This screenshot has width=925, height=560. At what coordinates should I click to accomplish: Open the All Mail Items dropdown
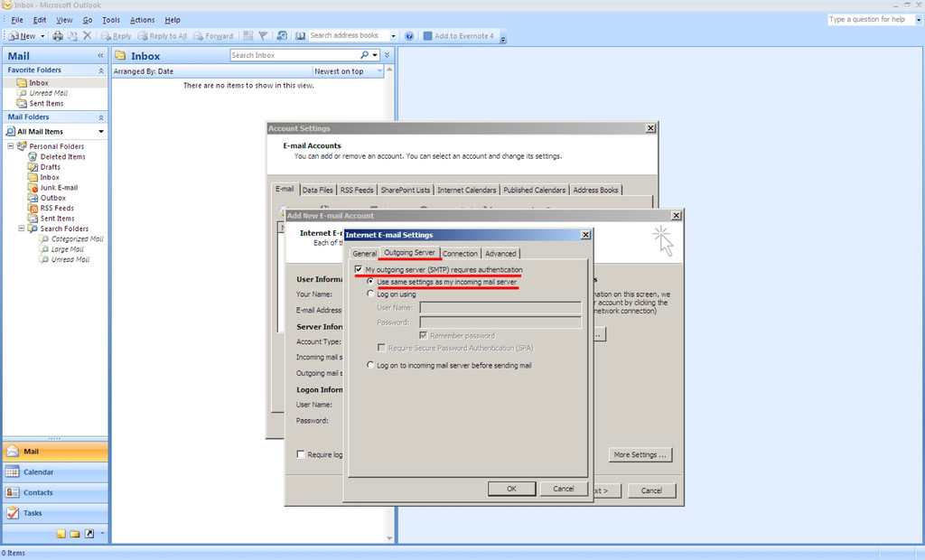tap(101, 132)
